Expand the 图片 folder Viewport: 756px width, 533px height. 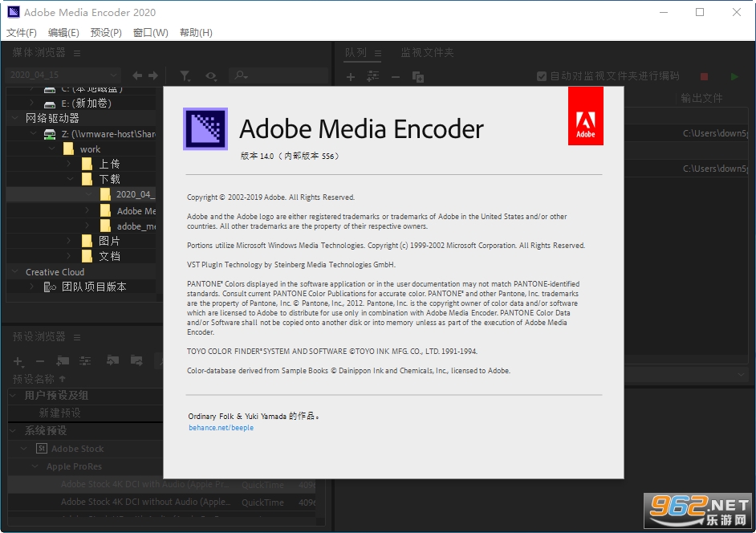(69, 240)
